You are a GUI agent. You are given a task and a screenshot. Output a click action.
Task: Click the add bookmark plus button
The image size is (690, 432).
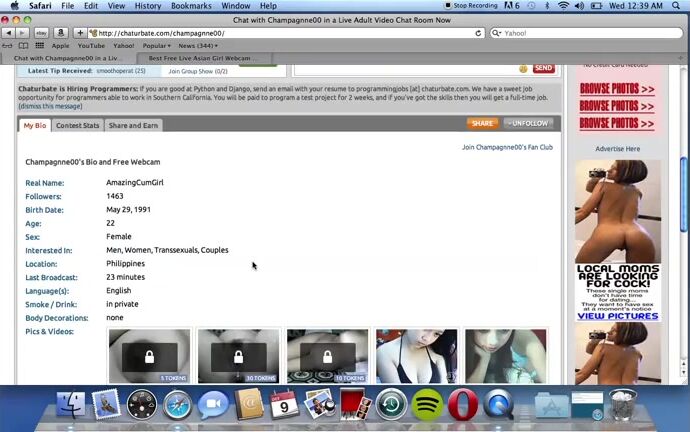coord(80,33)
